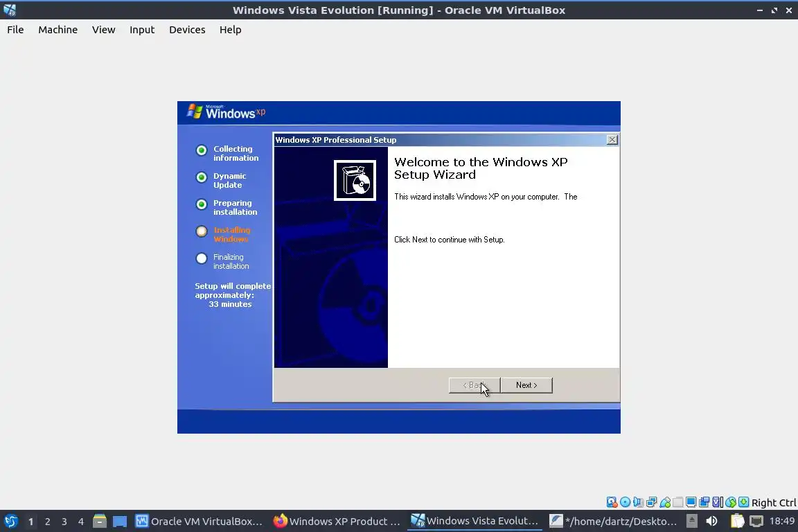Click the show desktop icon in taskbar
The height and width of the screenshot is (532, 798).
click(120, 522)
